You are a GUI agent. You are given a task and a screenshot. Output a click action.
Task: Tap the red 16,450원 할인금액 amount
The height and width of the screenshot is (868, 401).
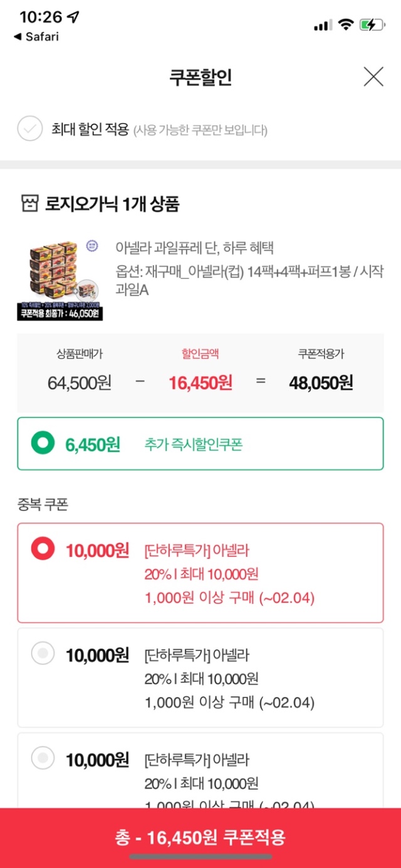pos(200,383)
